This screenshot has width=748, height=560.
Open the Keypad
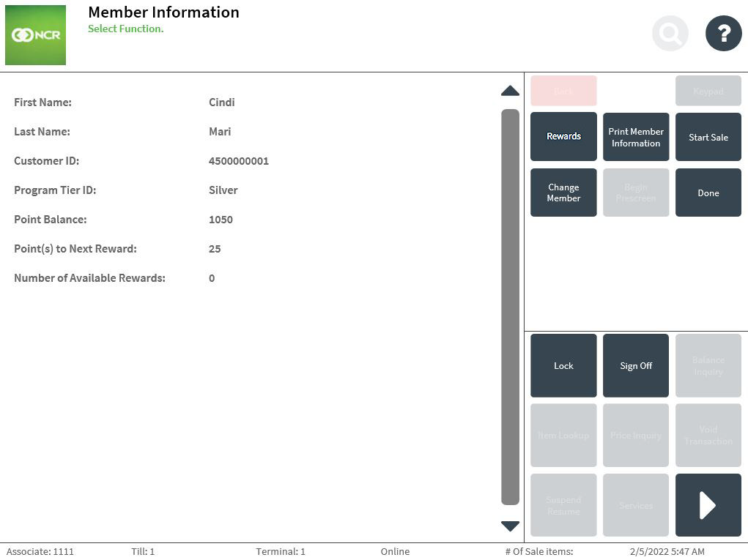click(x=708, y=91)
